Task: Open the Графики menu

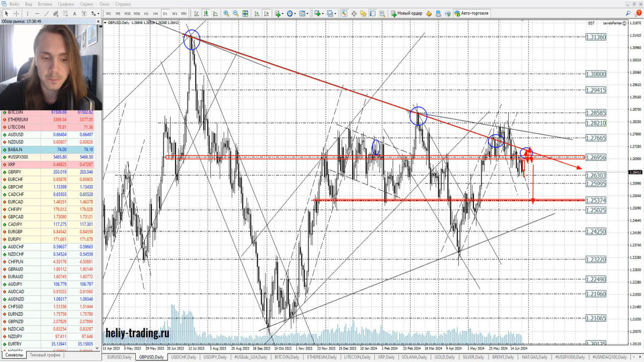Action: pos(66,4)
